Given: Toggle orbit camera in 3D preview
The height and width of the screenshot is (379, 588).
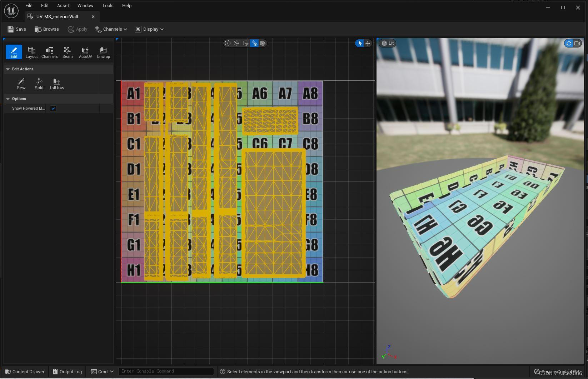Looking at the screenshot, I should (569, 43).
